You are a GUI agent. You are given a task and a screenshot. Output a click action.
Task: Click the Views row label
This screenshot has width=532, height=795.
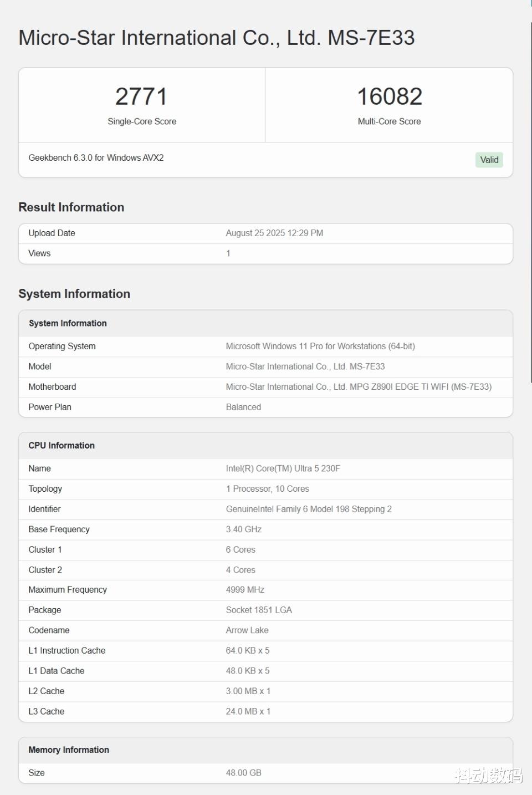point(39,253)
